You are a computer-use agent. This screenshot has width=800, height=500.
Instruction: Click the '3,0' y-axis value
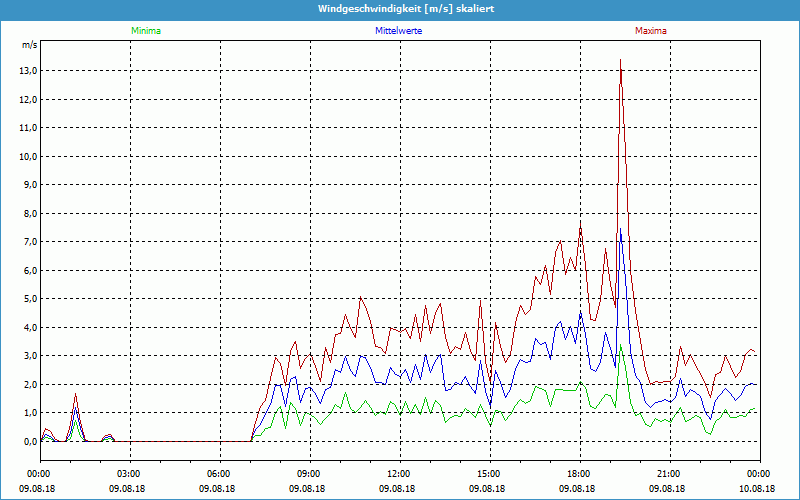[31, 356]
